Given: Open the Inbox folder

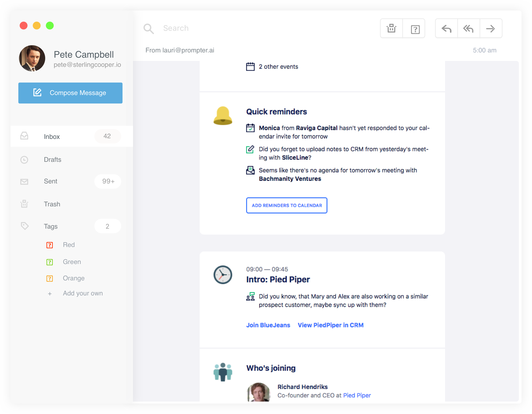Looking at the screenshot, I should coord(52,137).
